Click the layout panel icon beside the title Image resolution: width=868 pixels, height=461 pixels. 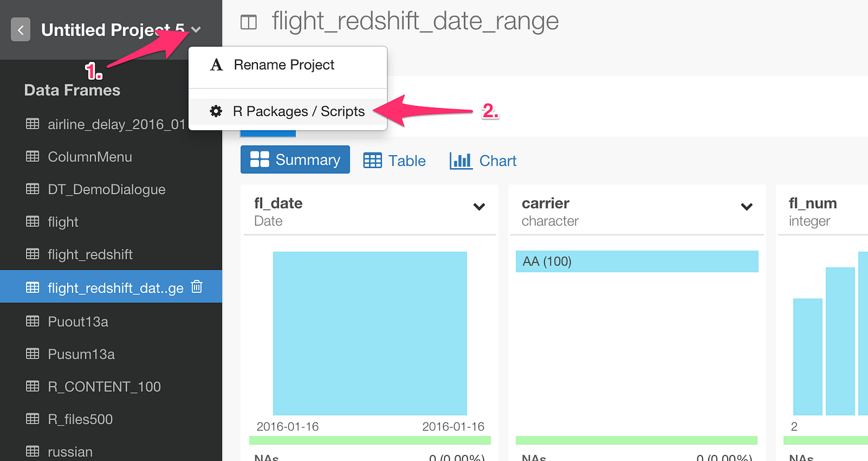pos(248,22)
